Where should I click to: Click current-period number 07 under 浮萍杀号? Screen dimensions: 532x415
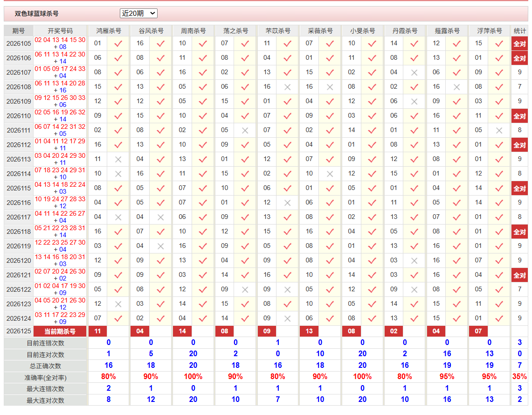pos(478,331)
